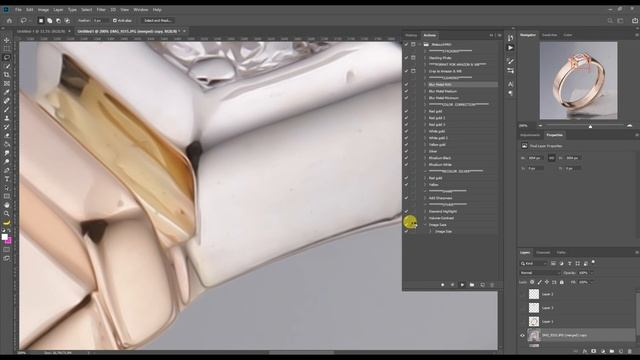Toggle Anti-alias checkbox
This screenshot has height=360, width=640.
pyautogui.click(x=115, y=20)
